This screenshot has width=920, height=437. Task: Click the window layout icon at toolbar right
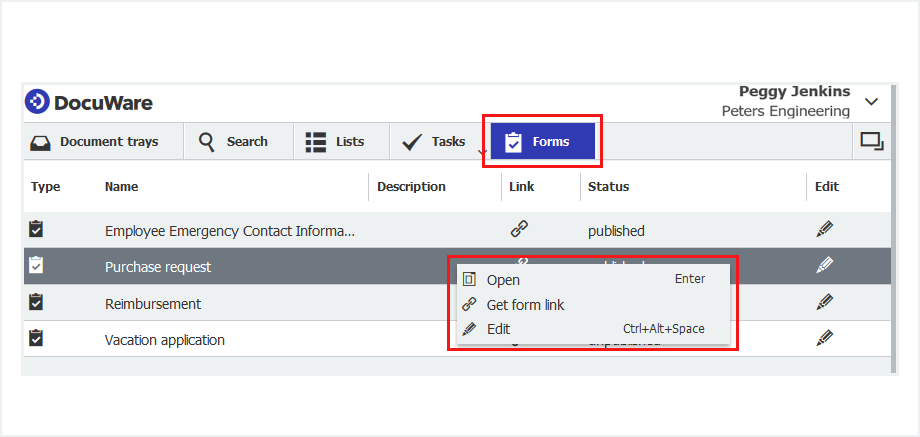(x=871, y=142)
